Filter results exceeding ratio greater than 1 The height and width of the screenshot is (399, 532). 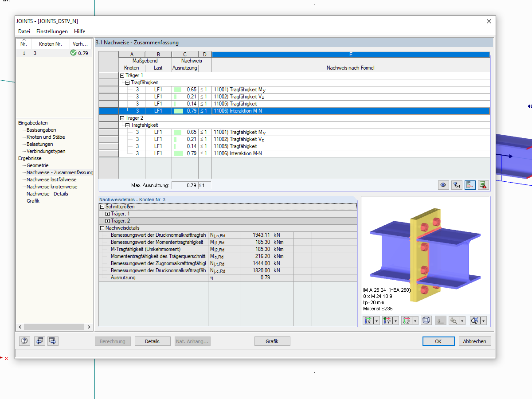[x=457, y=185]
